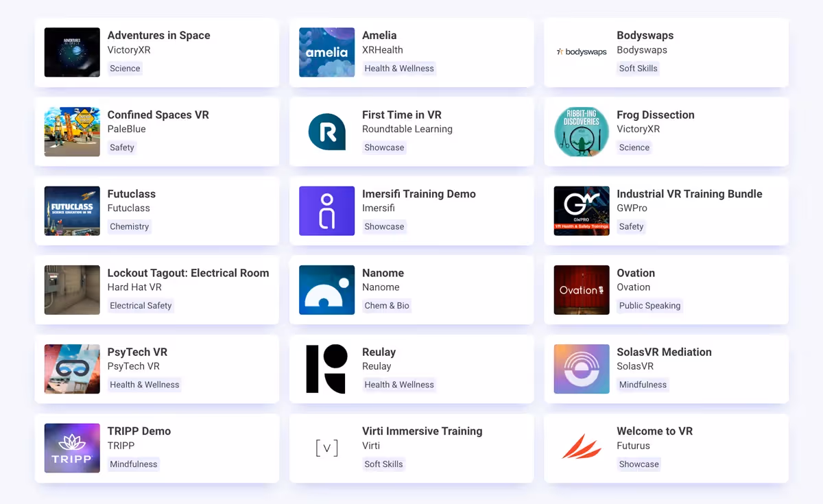823x504 pixels.
Task: Select Health & Wellness tag on Reulay
Action: pos(399,385)
